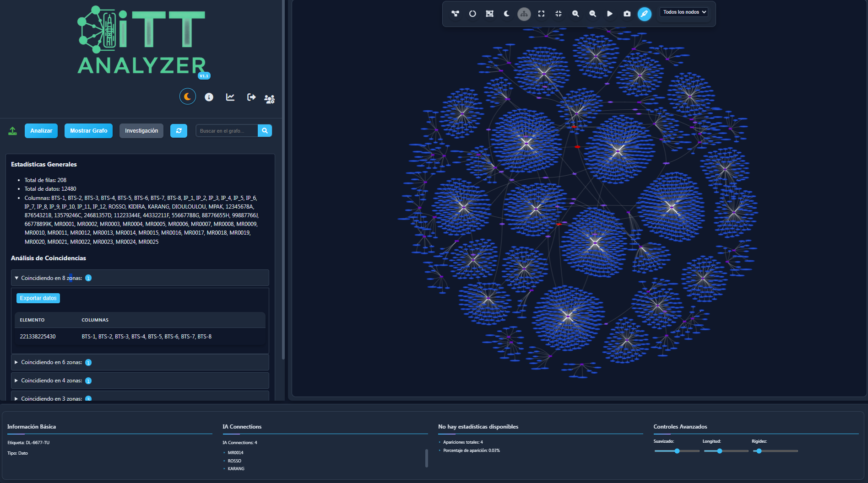The height and width of the screenshot is (483, 868).
Task: Open the info icon
Action: point(209,97)
